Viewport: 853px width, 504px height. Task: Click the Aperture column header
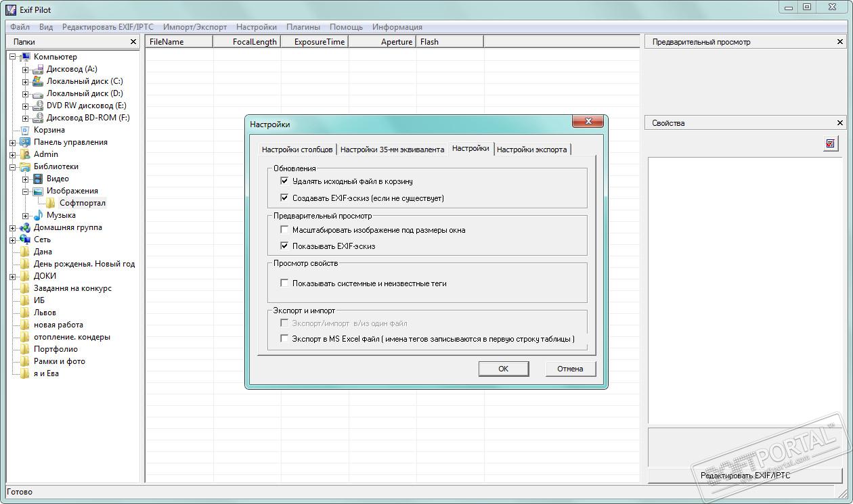382,41
